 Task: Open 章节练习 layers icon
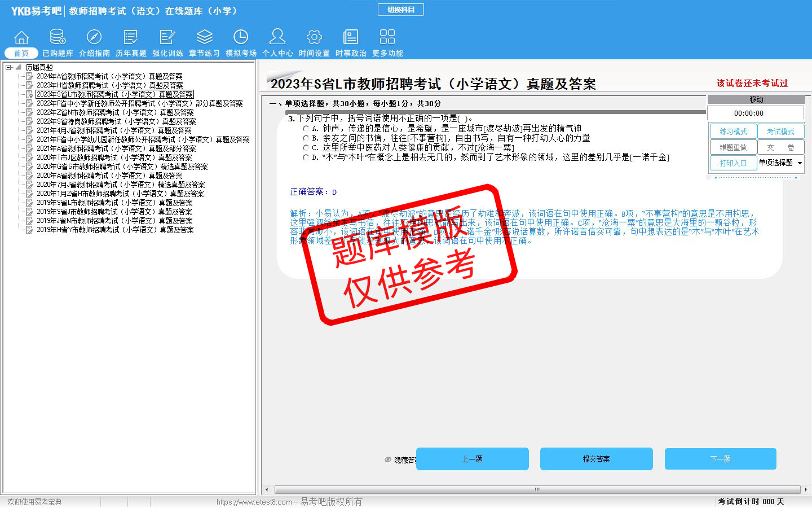coord(204,38)
